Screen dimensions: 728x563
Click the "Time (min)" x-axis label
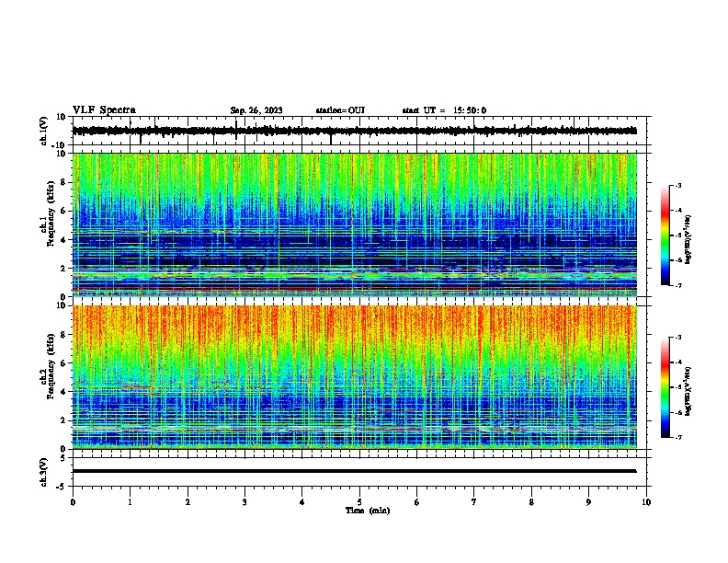point(368,511)
